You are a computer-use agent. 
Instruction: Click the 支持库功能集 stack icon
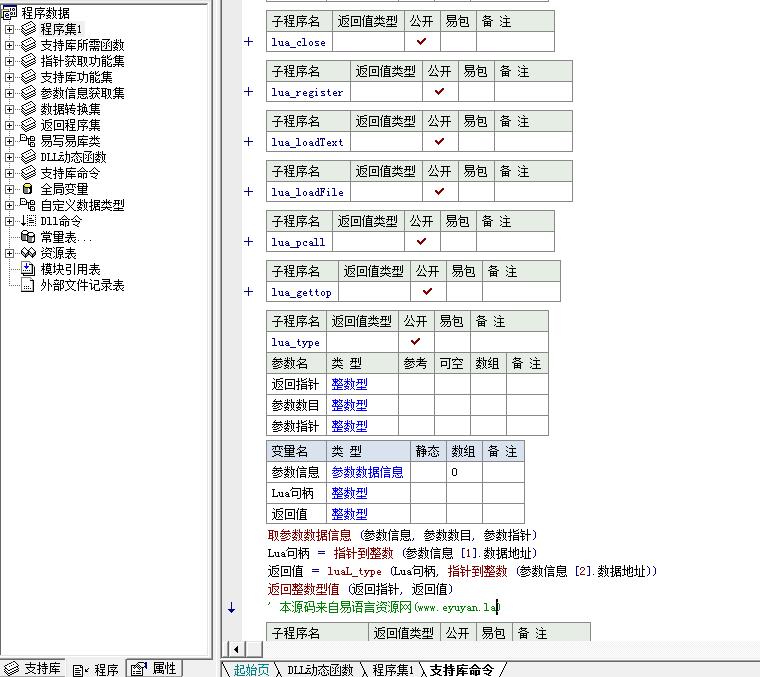click(x=28, y=77)
